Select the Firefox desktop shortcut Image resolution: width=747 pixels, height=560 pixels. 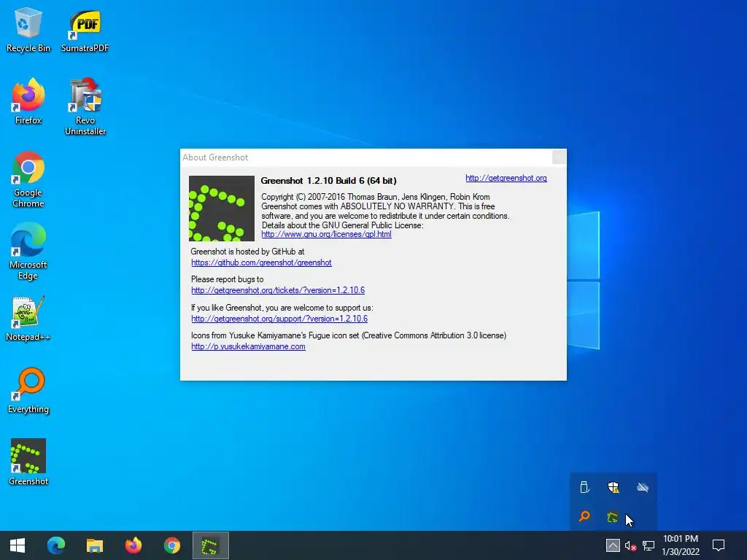click(x=28, y=102)
